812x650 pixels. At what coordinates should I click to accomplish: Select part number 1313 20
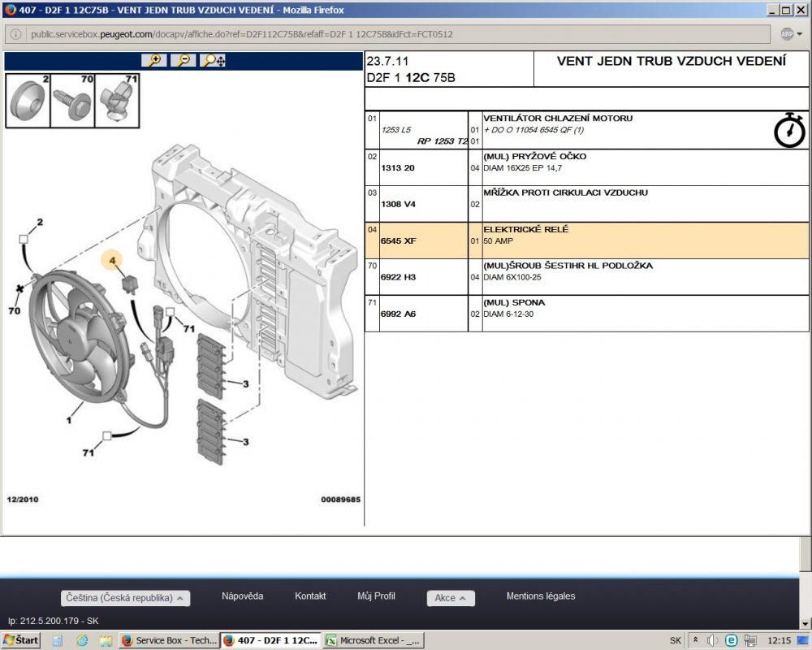[x=398, y=168]
